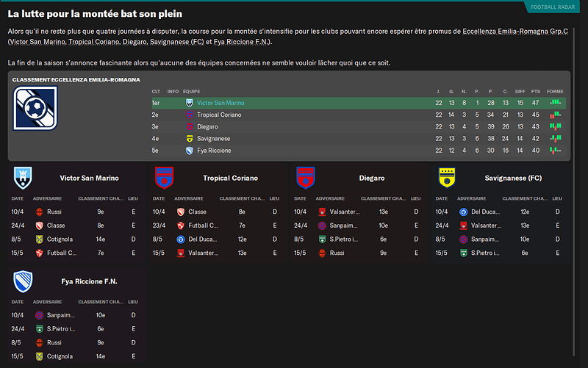Select Victor San Marino row in standings

(x=359, y=103)
